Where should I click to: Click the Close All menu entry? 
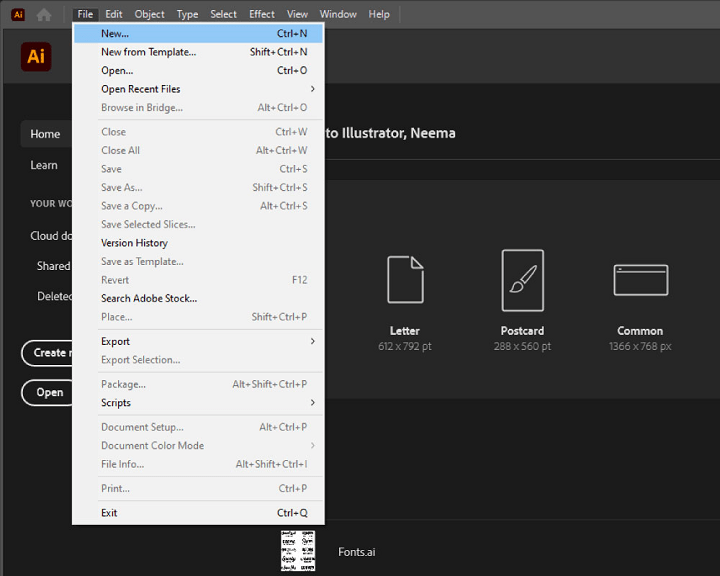click(x=198, y=150)
